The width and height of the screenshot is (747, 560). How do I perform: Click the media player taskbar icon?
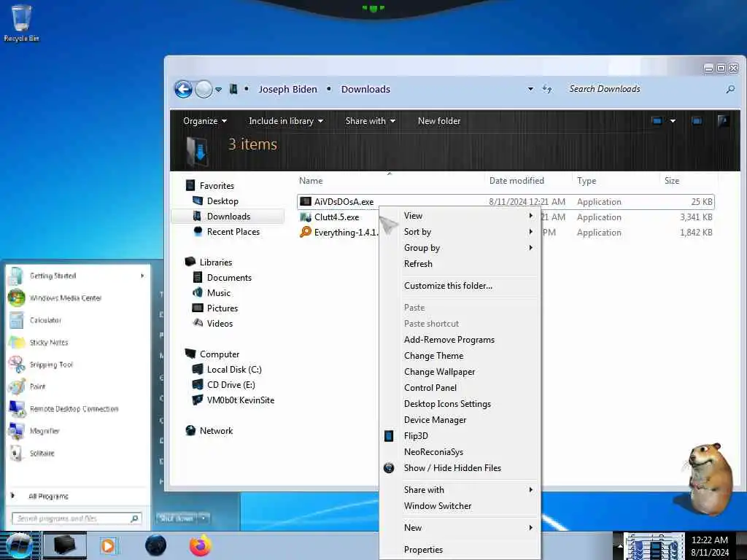108,545
